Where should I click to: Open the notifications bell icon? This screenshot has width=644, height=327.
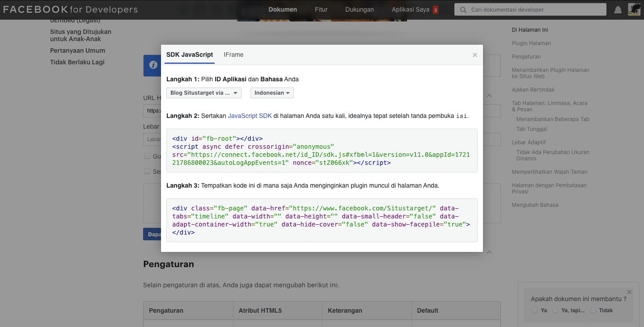(x=618, y=10)
